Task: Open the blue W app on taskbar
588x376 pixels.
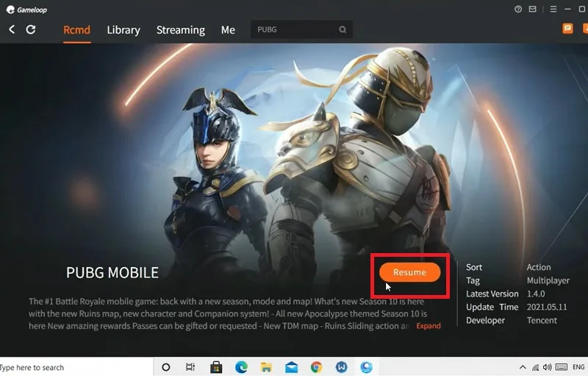Action: coord(341,367)
